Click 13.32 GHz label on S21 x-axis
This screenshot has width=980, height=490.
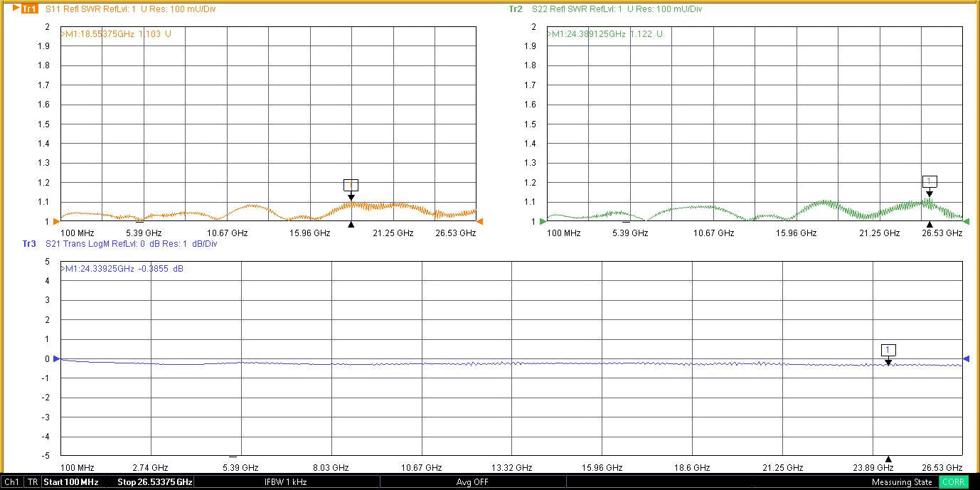tap(512, 467)
